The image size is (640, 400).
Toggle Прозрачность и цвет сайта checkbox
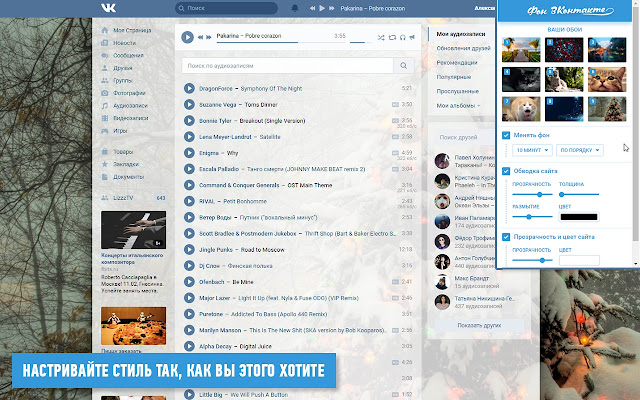click(506, 237)
